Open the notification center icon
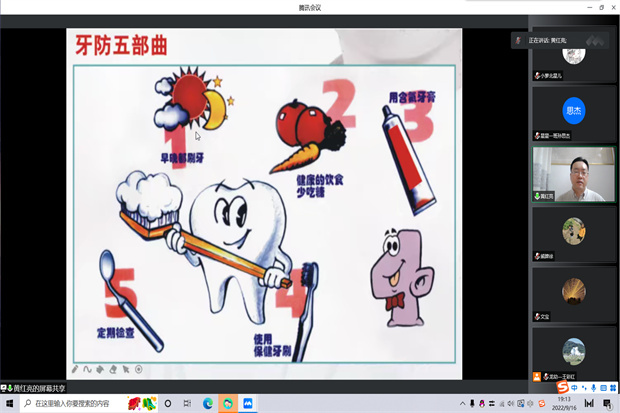This screenshot has width=620, height=413. (x=607, y=404)
